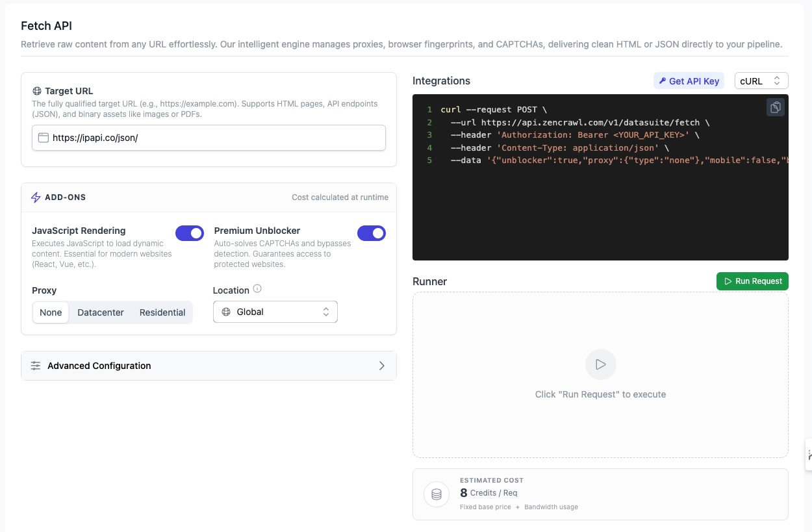Click the info icon next to Location
The width and height of the screenshot is (812, 532).
[257, 289]
